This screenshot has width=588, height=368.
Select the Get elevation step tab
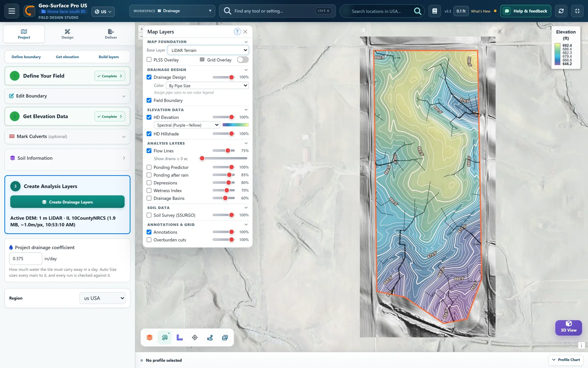67,57
